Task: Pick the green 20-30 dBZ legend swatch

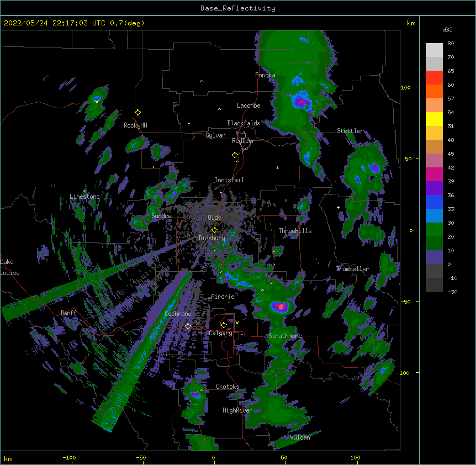Action: point(434,230)
